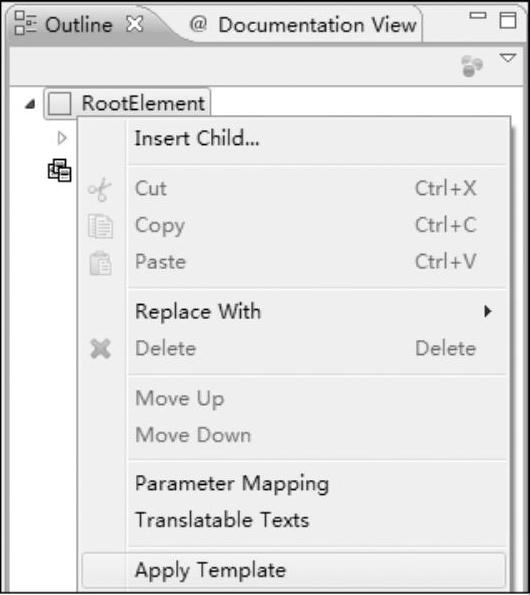Select the RootElement tree item

pos(127,103)
